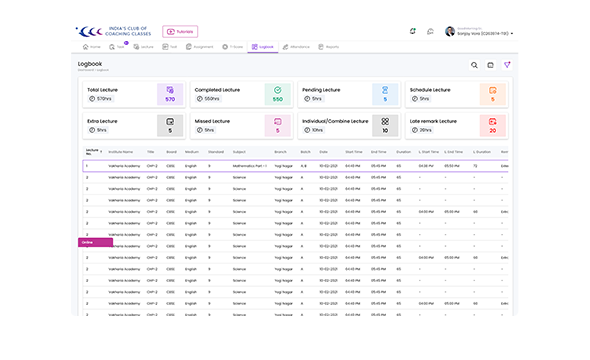The width and height of the screenshot is (590, 360).
Task: Click the Logbook page heading
Action: pyautogui.click(x=90, y=64)
